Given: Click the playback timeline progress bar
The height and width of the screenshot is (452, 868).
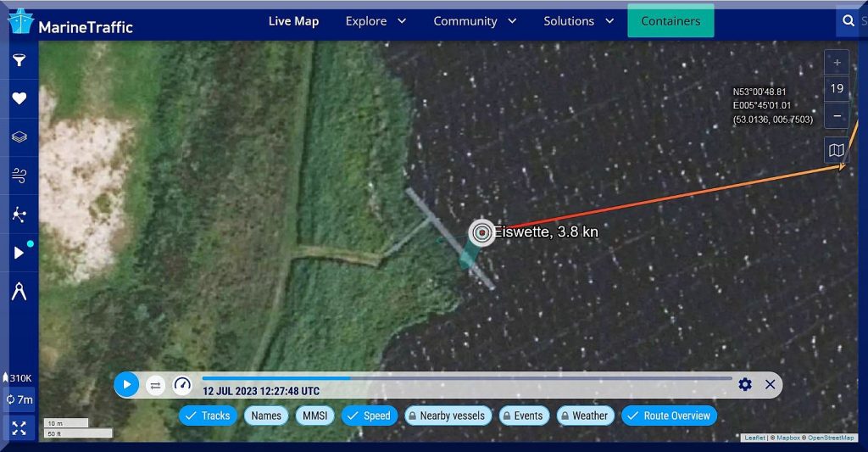Looking at the screenshot, I should 466,378.
